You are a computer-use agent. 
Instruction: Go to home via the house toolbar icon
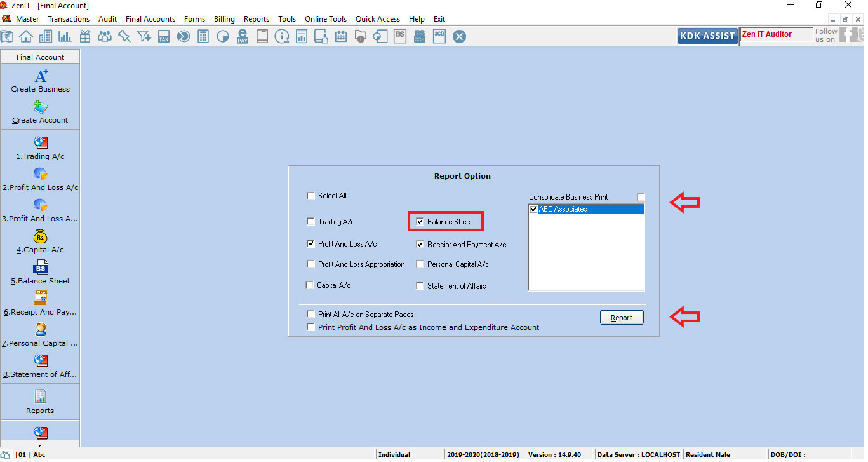25,36
